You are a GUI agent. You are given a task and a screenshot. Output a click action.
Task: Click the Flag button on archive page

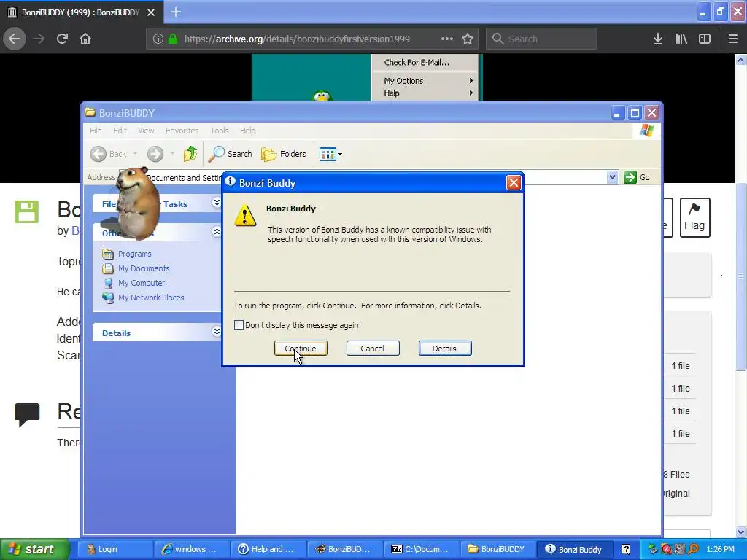click(694, 217)
